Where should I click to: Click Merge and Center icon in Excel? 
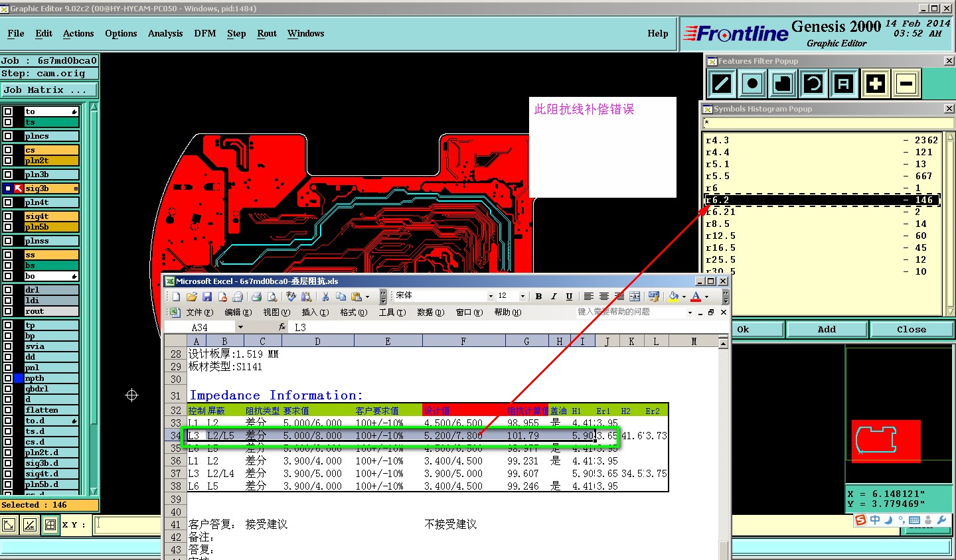(635, 297)
